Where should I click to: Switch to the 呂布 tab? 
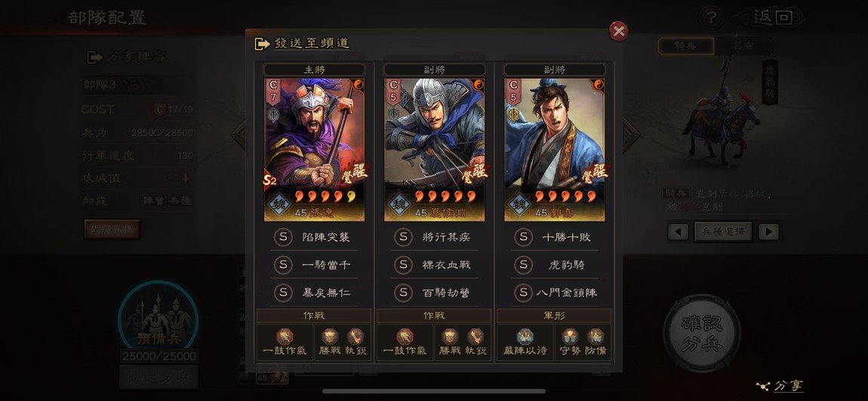tap(743, 47)
